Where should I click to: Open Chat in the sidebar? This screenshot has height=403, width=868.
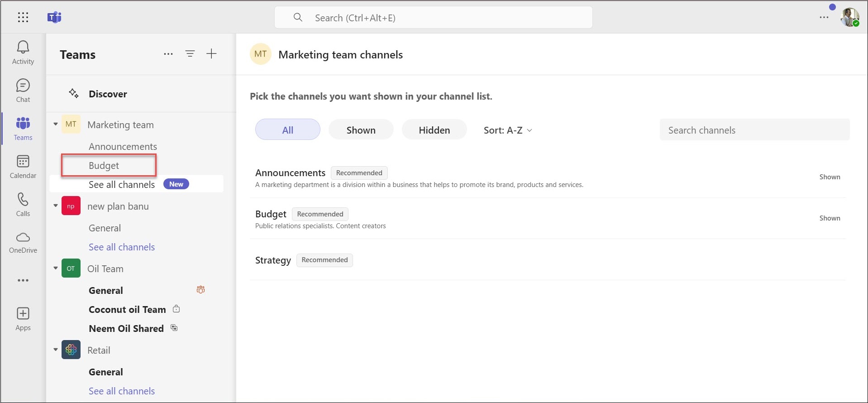click(23, 86)
